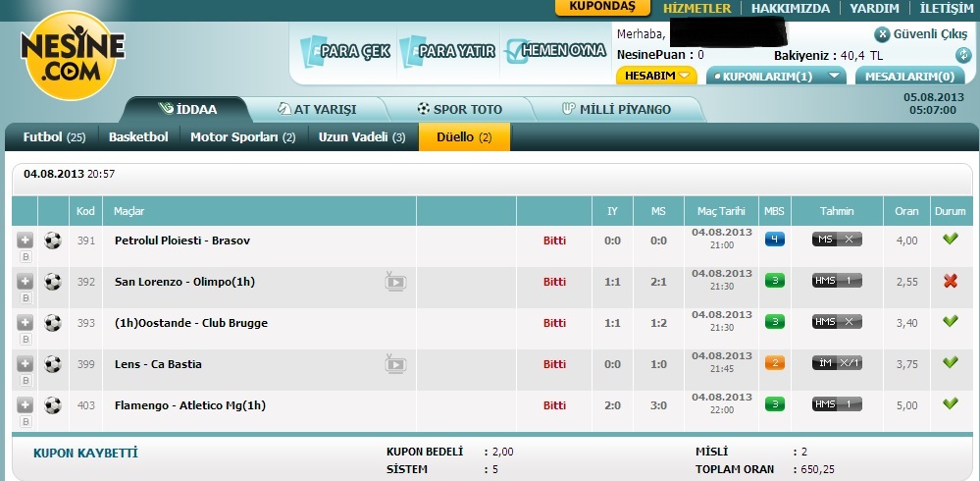Select the Uzun Vadeli (3) sub-tab
The image size is (980, 481).
pyautogui.click(x=362, y=137)
